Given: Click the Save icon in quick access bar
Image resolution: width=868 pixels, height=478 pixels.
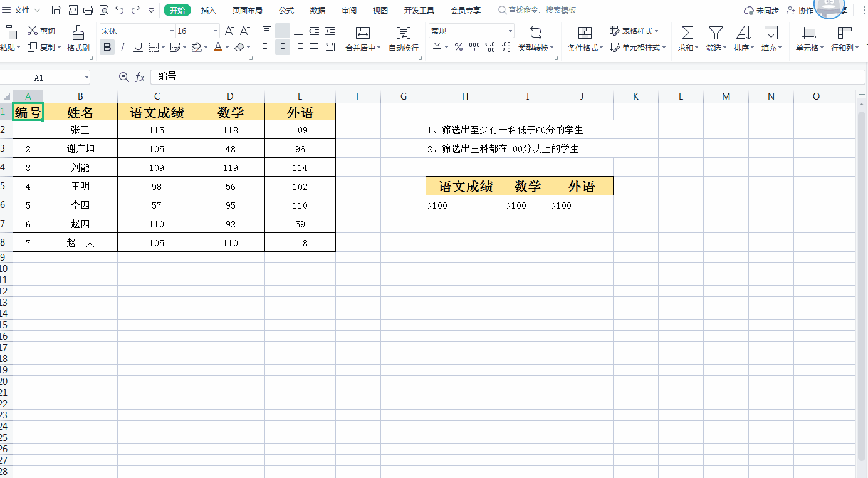Looking at the screenshot, I should (x=56, y=10).
